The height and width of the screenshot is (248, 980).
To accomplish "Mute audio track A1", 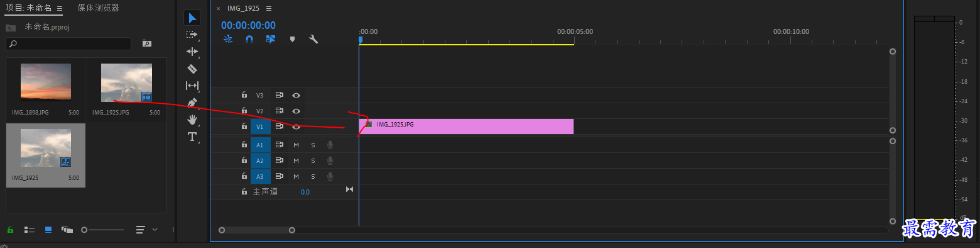I will [x=296, y=145].
